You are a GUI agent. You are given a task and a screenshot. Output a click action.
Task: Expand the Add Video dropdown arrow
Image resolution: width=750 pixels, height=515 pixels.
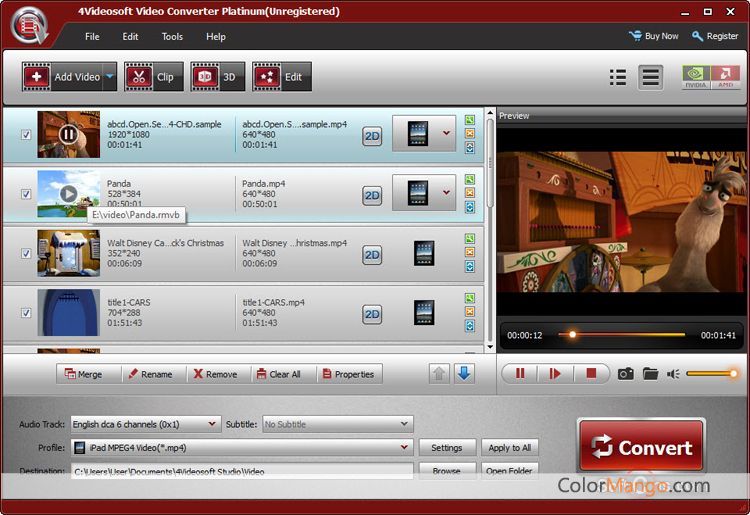110,77
